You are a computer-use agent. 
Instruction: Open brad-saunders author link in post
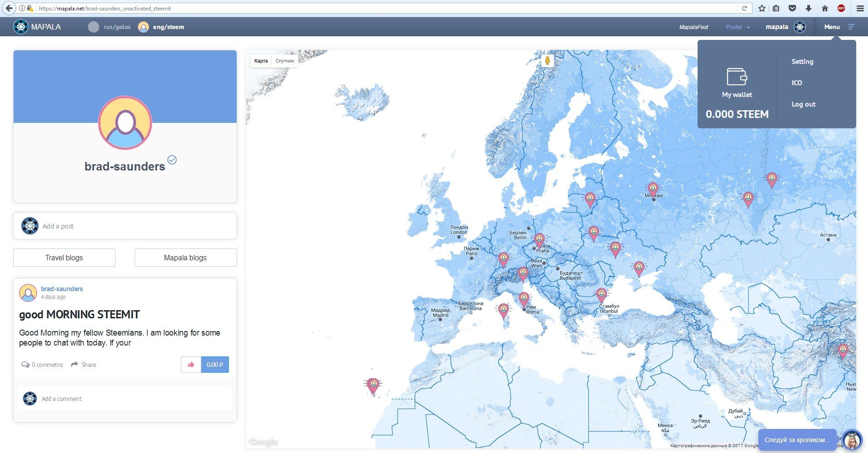tap(62, 289)
